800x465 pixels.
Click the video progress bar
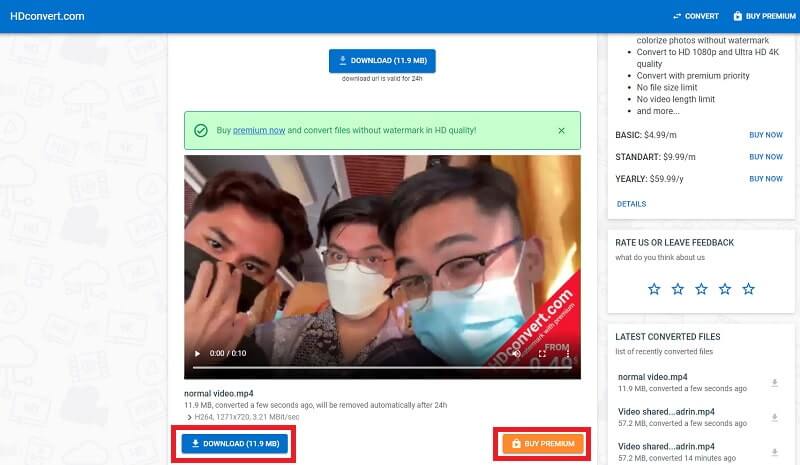pos(382,367)
